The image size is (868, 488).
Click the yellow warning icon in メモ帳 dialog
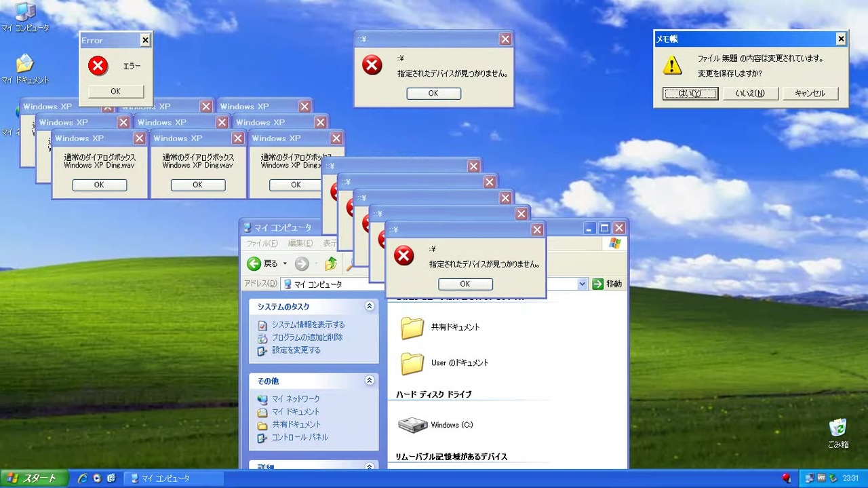[x=672, y=65]
